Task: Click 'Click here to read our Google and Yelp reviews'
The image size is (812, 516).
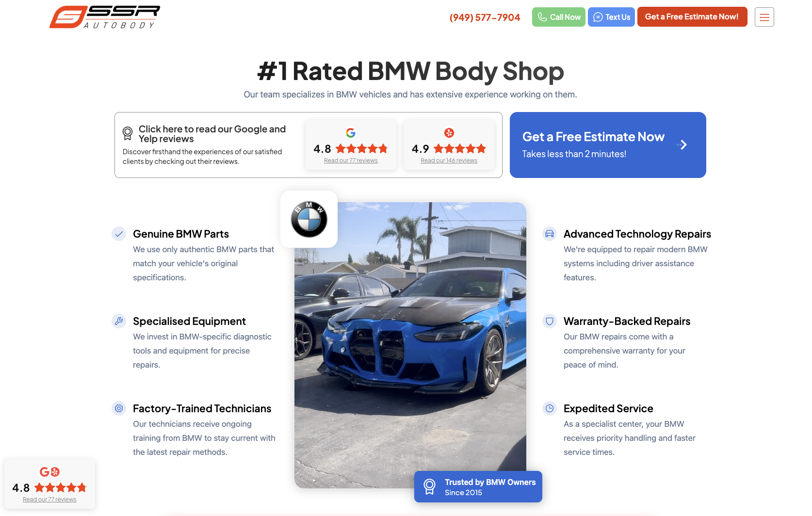Action: pos(212,134)
